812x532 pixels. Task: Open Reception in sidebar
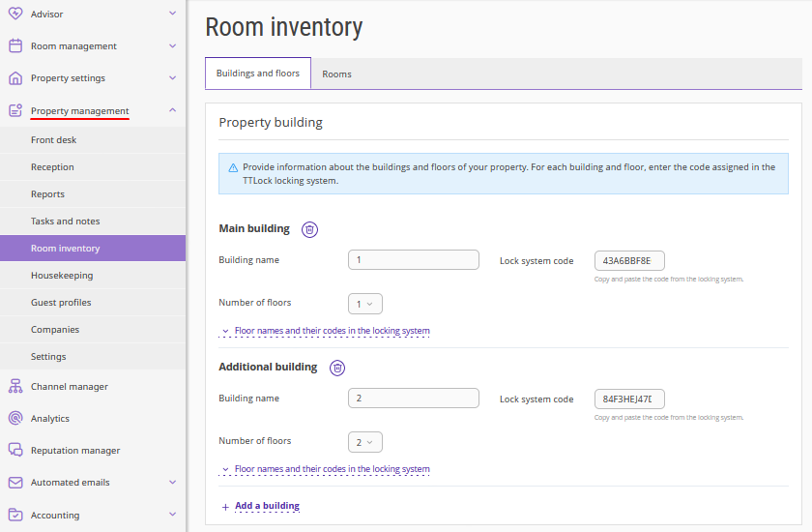click(x=93, y=166)
